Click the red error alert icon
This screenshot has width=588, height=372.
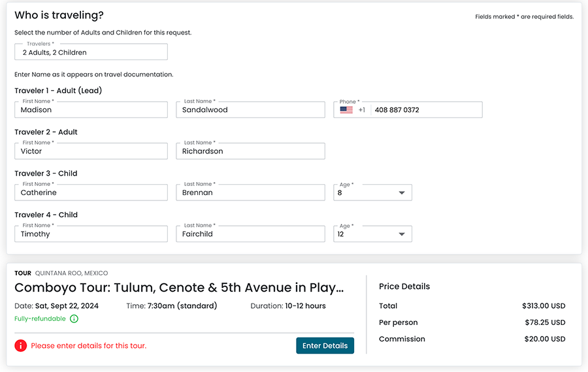(x=21, y=346)
